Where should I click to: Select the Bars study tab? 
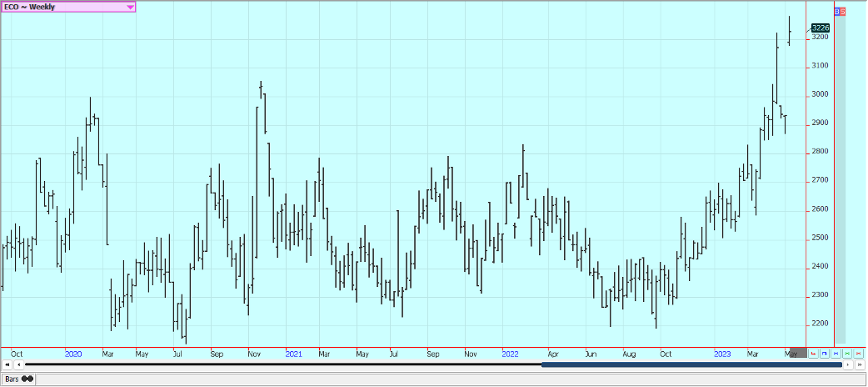pyautogui.click(x=18, y=379)
